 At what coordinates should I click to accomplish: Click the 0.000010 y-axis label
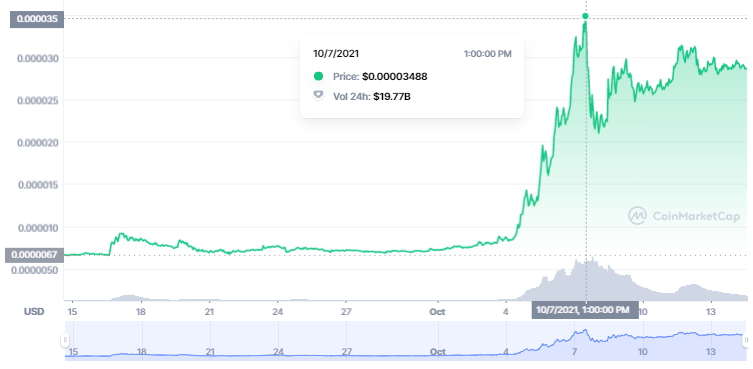click(38, 227)
